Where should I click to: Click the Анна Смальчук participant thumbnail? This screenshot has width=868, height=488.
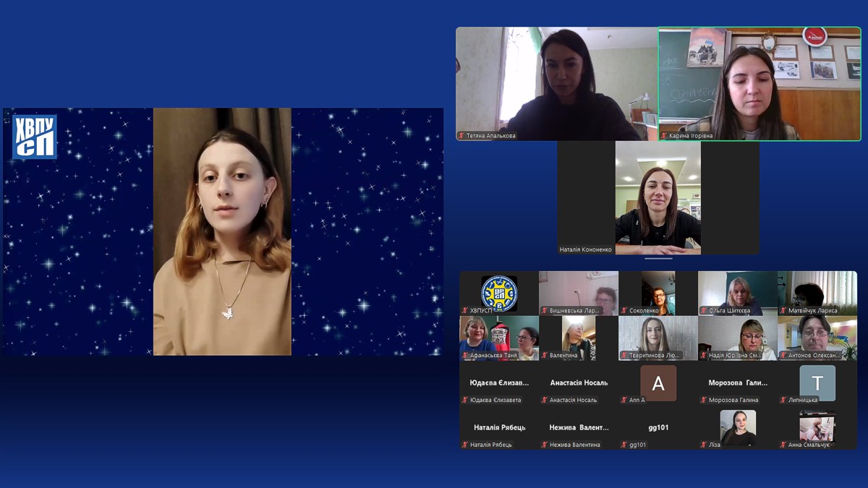[x=817, y=427]
